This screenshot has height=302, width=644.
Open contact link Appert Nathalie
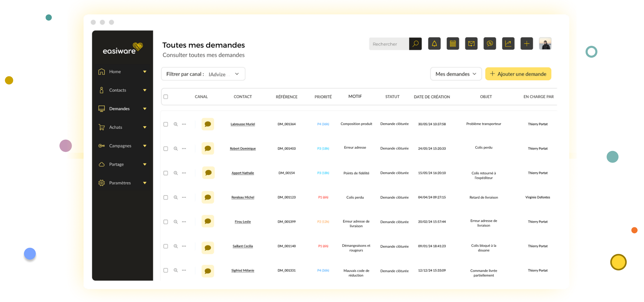pos(243,173)
